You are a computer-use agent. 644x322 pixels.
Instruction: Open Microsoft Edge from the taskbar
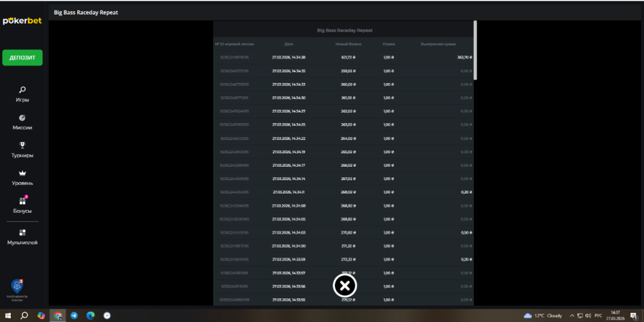[91, 316]
